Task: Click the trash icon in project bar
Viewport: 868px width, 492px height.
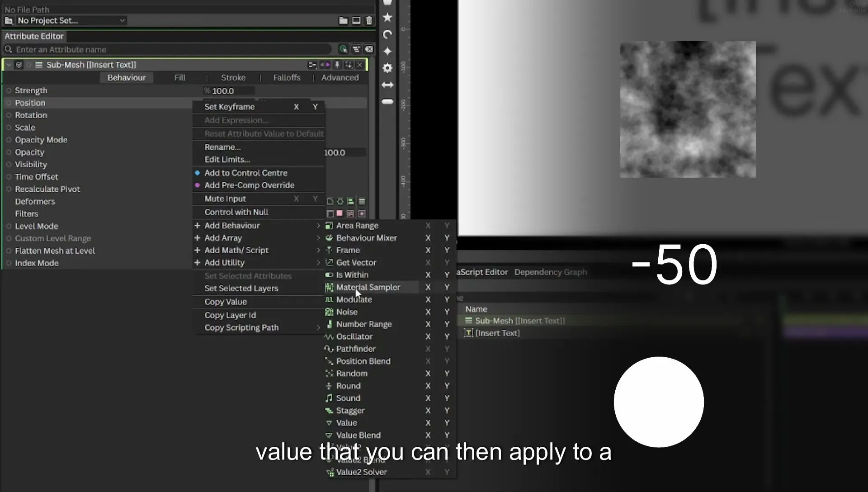Action: point(369,21)
